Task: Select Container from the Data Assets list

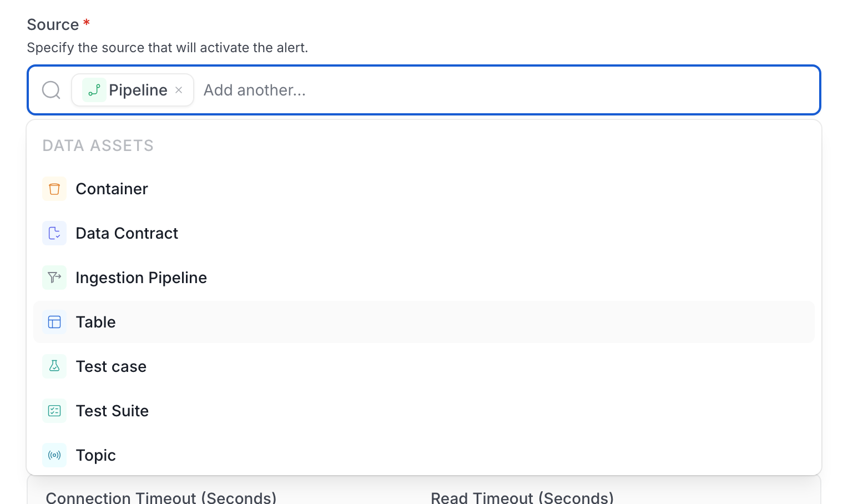Action: point(424,189)
